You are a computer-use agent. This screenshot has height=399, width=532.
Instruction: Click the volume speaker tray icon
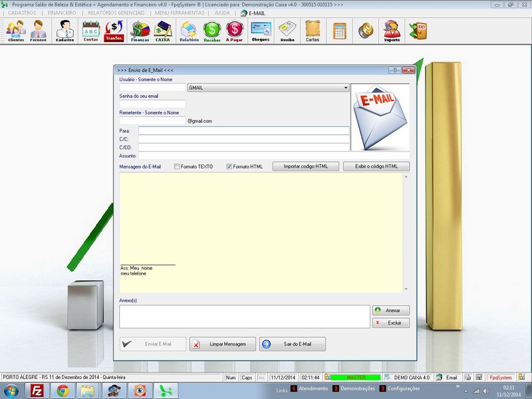tap(486, 391)
